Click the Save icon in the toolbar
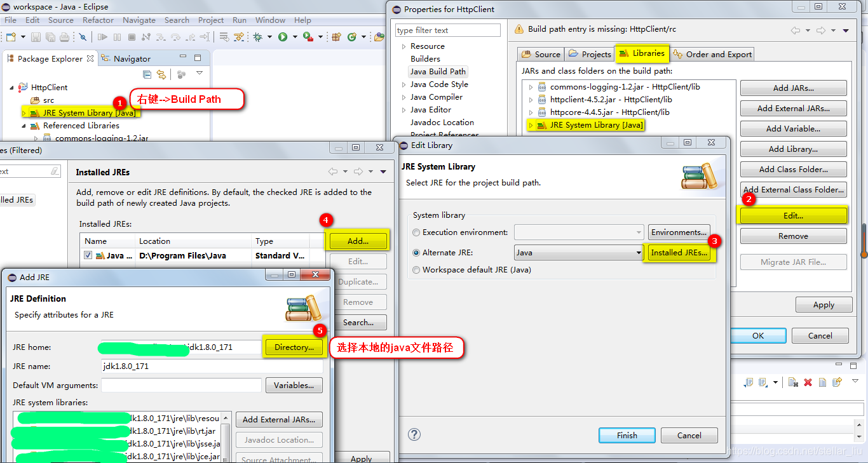The width and height of the screenshot is (868, 463). click(x=36, y=37)
